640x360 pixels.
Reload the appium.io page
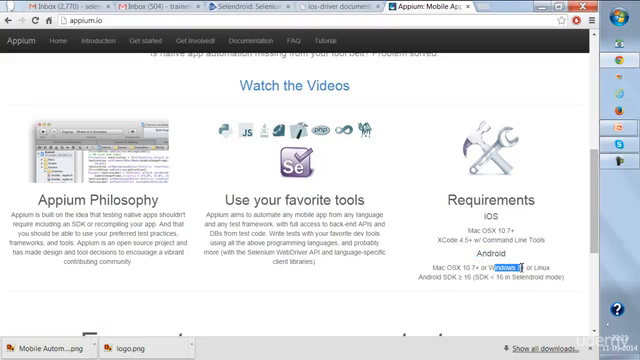click(x=35, y=20)
